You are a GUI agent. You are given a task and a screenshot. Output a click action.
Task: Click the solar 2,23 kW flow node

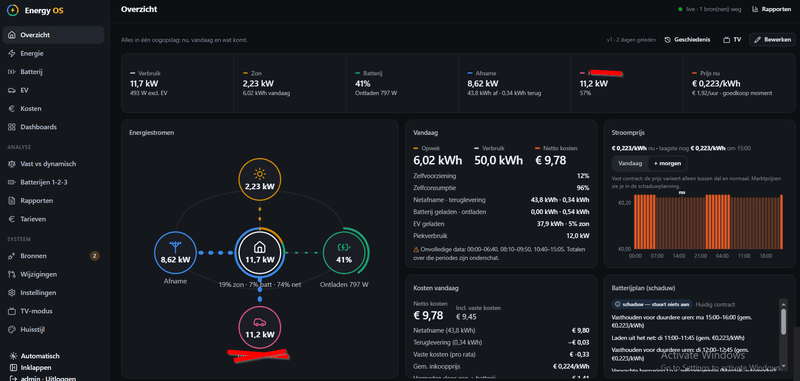pos(260,180)
